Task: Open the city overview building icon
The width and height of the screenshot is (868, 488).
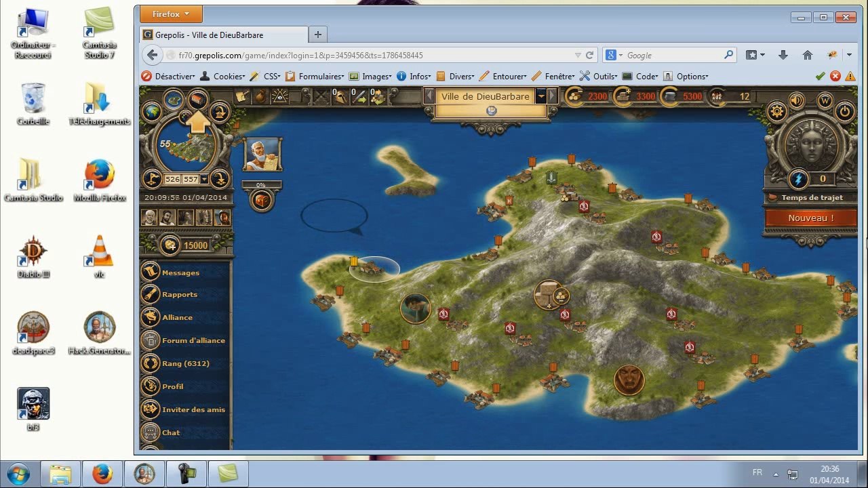Action: coord(197,100)
